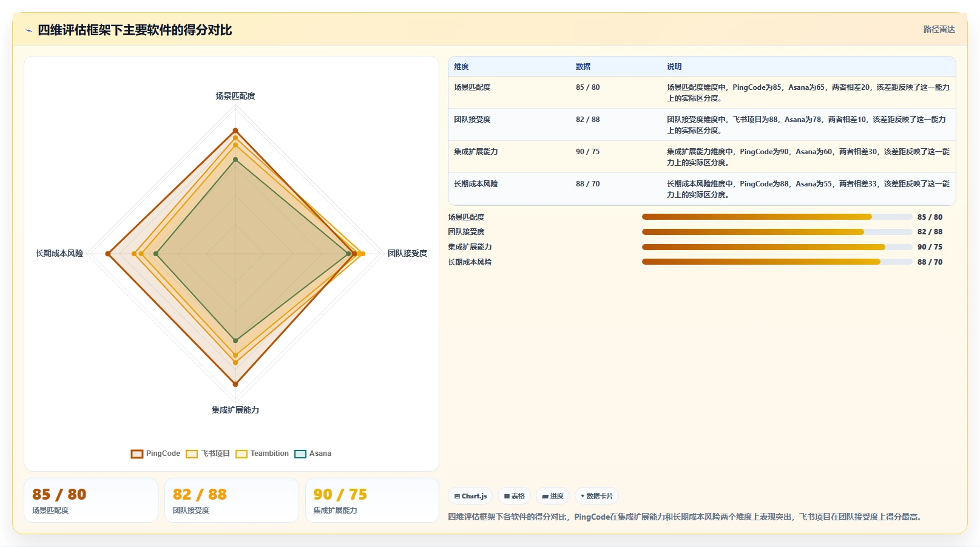The height and width of the screenshot is (547, 980).
Task: Click the 集成扩展能力 row description text
Action: coord(808,157)
